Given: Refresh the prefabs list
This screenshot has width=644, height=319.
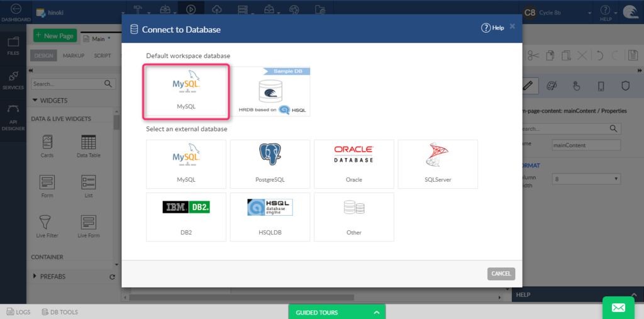Looking at the screenshot, I should pyautogui.click(x=112, y=277).
